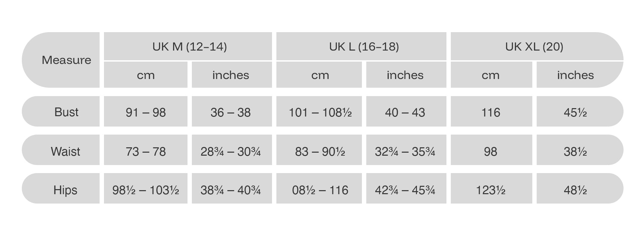644x232 pixels.
Task: Click the 123½ hips cell
Action: point(490,190)
